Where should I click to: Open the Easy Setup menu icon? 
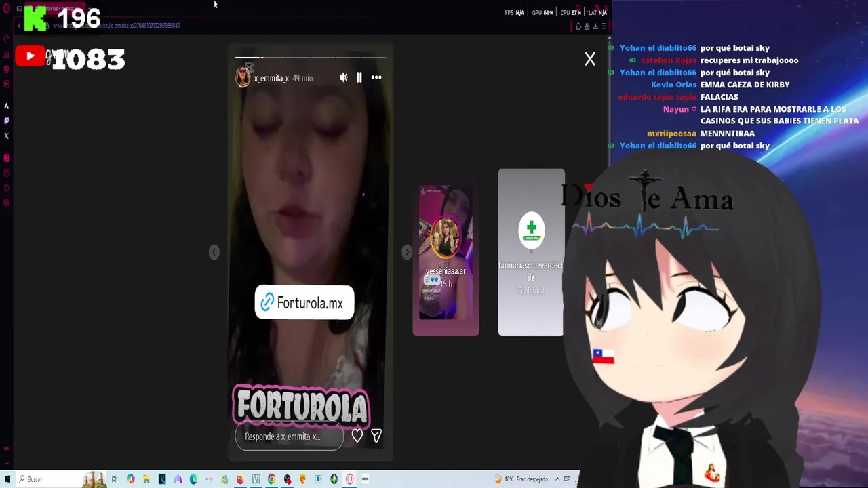604,26
